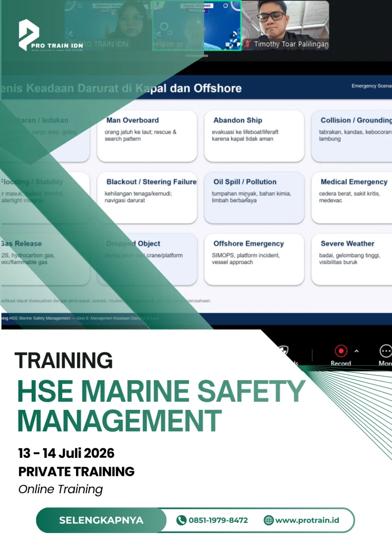The height and width of the screenshot is (555, 392).
Task: Select the PRO TRAIN IDN participant video thumbnail
Action: tap(108, 25)
